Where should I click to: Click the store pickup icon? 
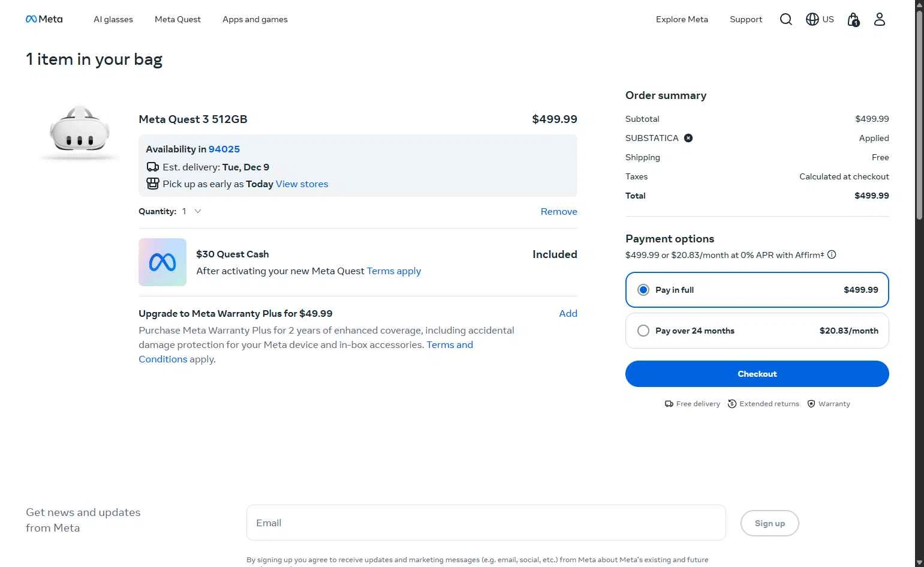click(x=153, y=184)
